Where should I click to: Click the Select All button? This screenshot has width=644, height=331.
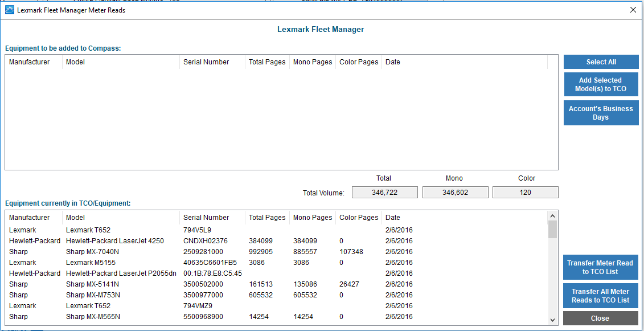pos(601,62)
